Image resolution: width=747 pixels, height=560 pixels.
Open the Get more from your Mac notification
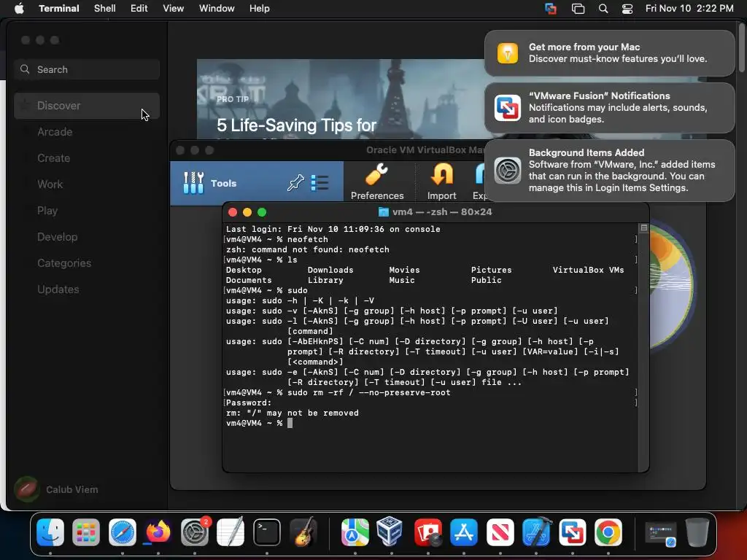pos(609,52)
